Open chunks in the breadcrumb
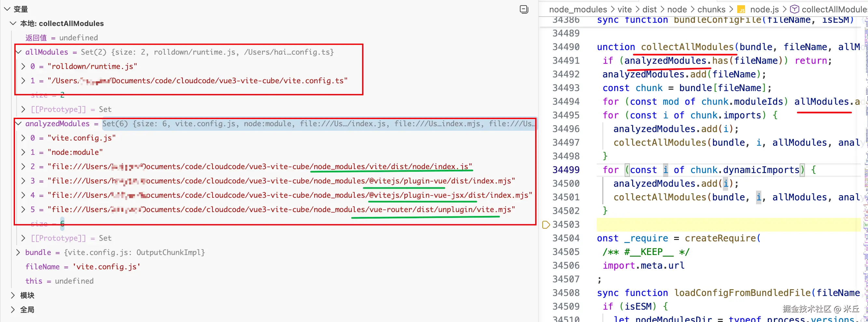Viewport: 868px width, 322px height. [711, 9]
